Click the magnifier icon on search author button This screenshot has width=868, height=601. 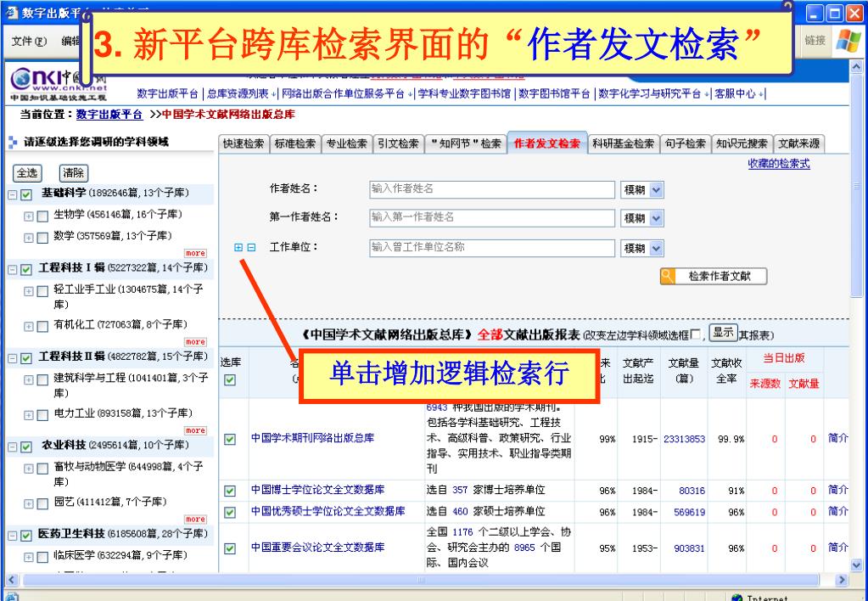668,276
